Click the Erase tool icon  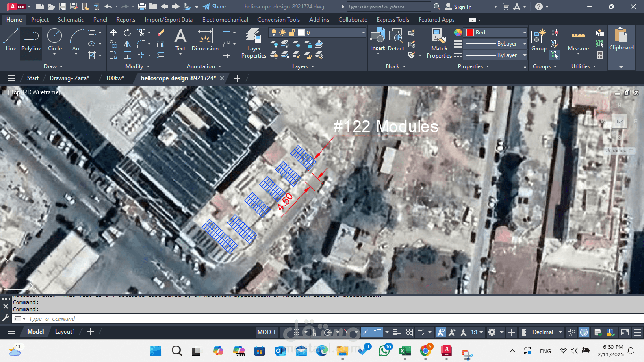click(160, 33)
